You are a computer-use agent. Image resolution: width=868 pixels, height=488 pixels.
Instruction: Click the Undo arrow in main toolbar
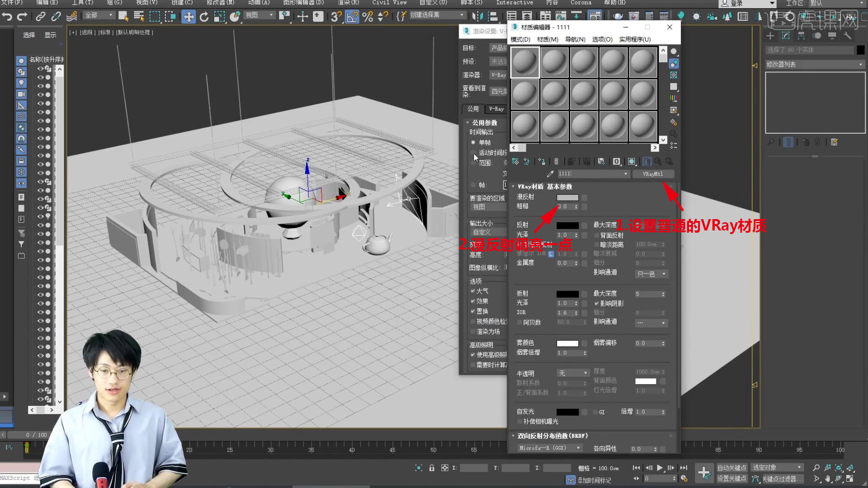[x=7, y=17]
